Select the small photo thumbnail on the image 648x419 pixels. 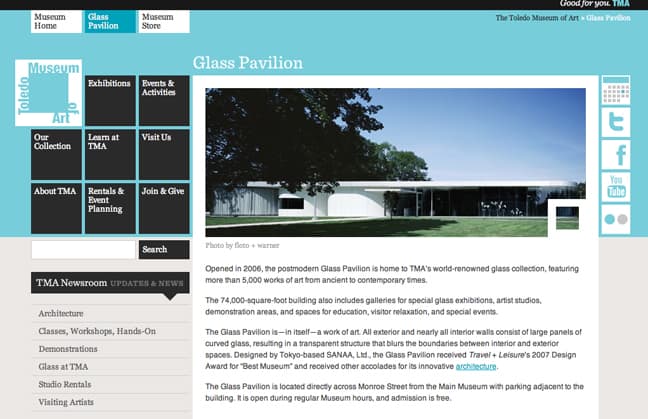(567, 218)
